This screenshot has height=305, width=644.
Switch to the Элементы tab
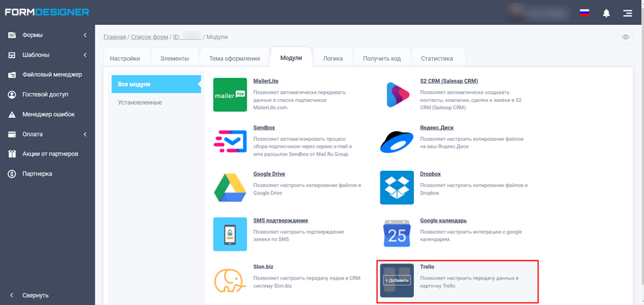pyautogui.click(x=174, y=58)
